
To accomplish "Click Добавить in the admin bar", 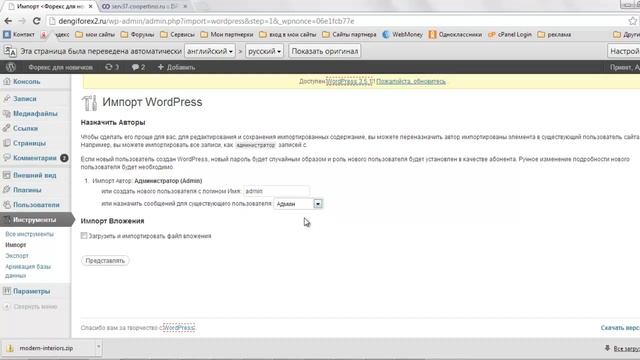I will tap(176, 67).
